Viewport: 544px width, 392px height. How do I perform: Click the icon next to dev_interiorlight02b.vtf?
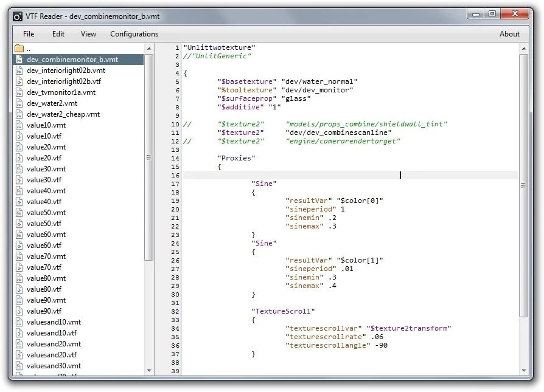point(19,81)
